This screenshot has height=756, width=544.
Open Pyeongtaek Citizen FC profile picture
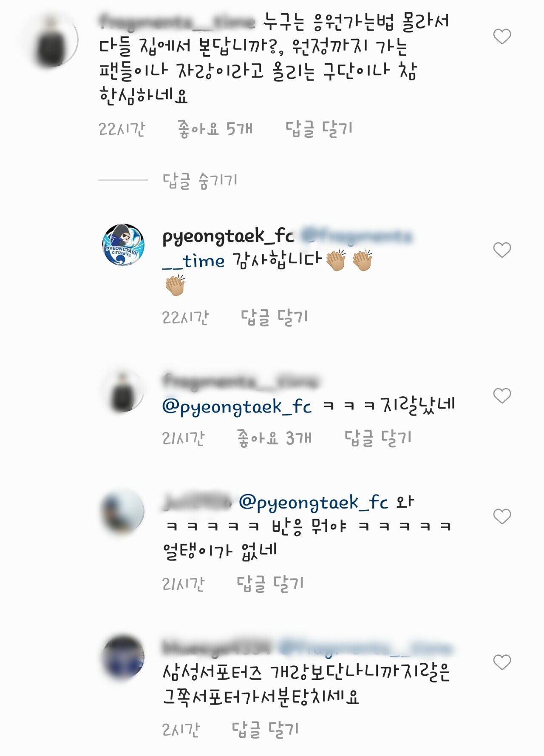(x=123, y=245)
